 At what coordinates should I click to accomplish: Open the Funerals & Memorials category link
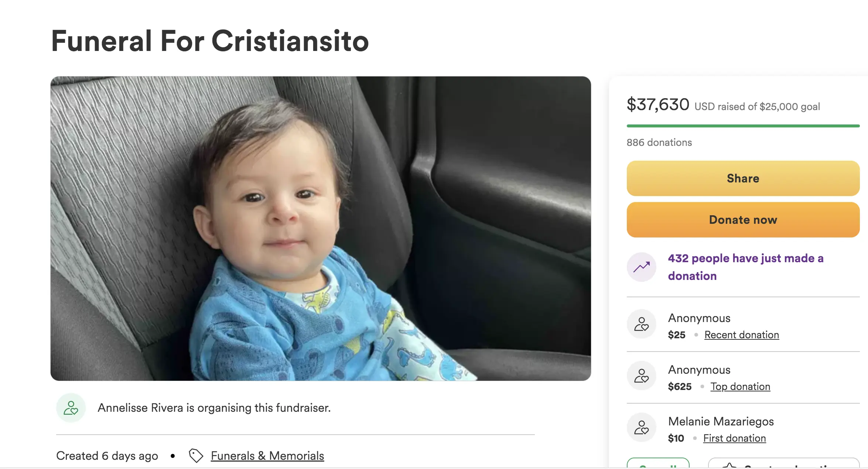(x=267, y=456)
